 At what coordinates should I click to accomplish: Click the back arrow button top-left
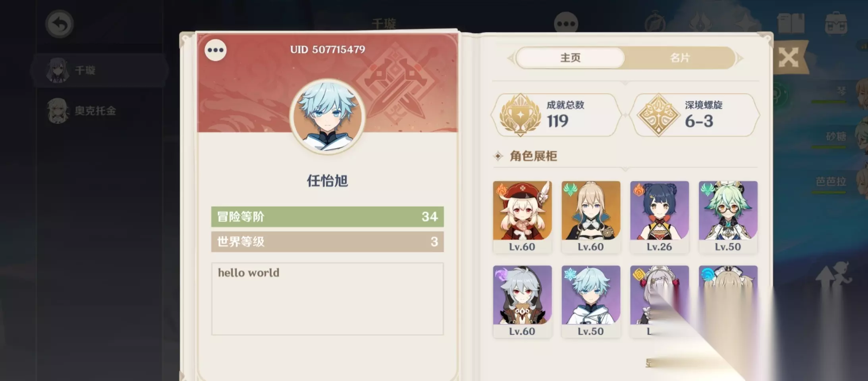59,24
